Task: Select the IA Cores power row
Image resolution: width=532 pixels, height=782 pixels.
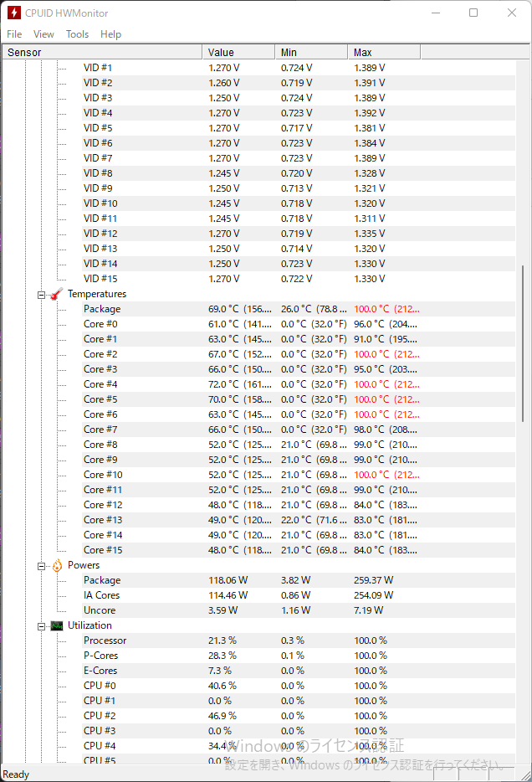Action: tap(102, 595)
